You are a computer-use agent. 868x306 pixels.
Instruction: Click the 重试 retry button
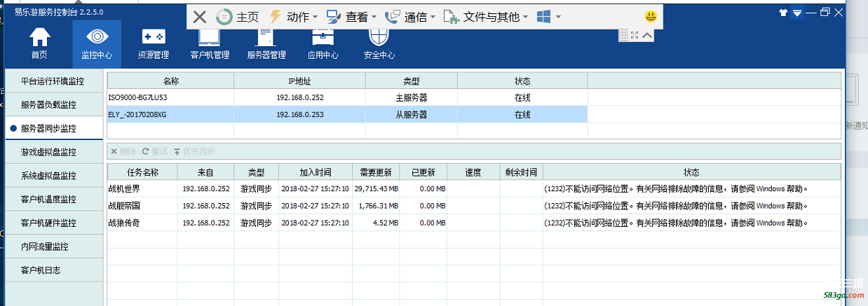point(155,151)
